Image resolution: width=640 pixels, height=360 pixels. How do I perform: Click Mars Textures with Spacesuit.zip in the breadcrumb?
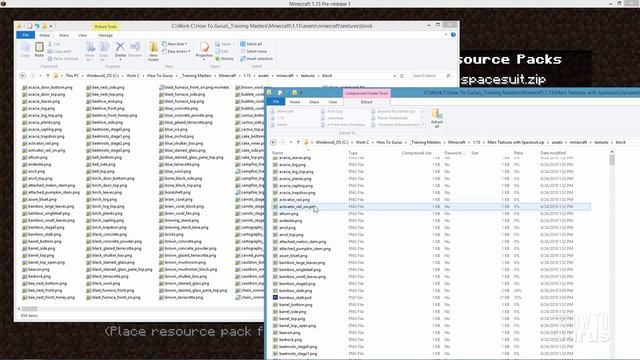[516, 142]
